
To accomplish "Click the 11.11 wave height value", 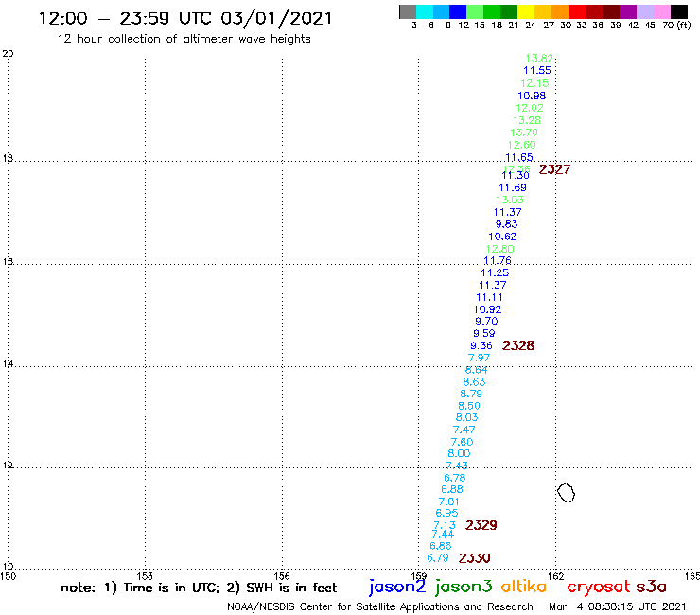I will pyautogui.click(x=489, y=297).
